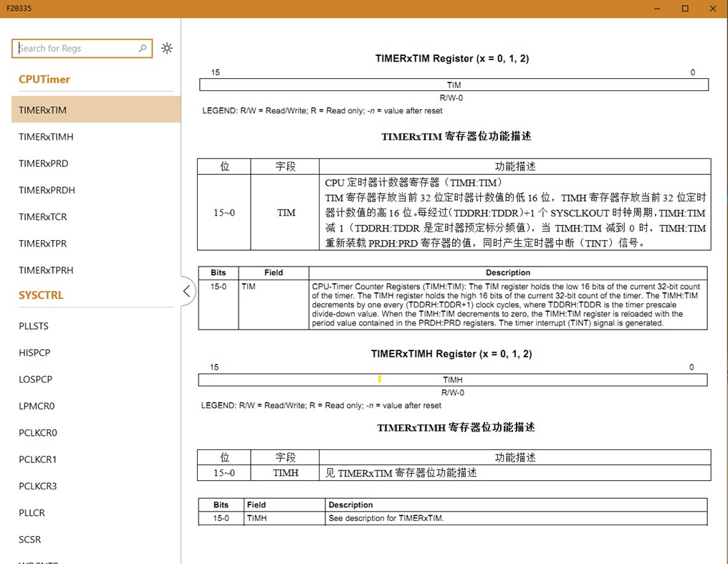
Task: Open the SYSCTRL section header
Action: [42, 295]
